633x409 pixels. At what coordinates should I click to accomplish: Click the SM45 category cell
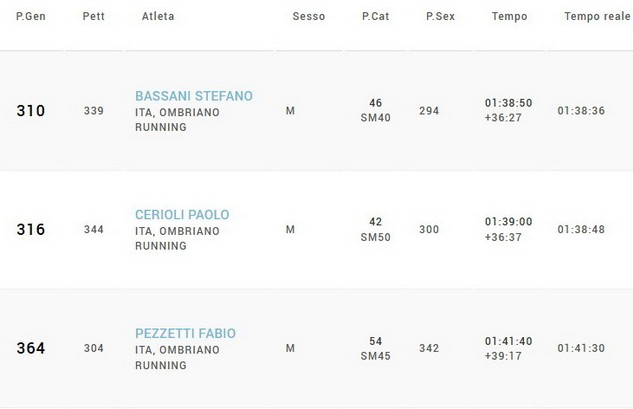pyautogui.click(x=376, y=356)
